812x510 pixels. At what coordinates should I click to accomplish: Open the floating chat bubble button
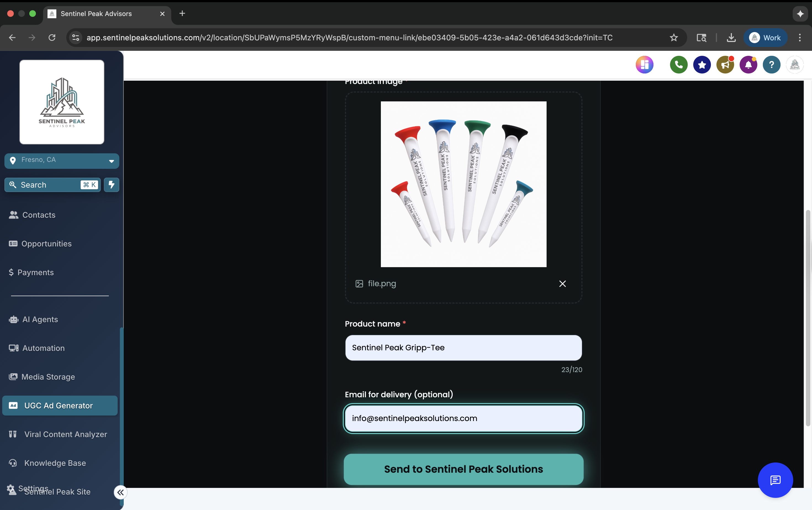point(775,480)
